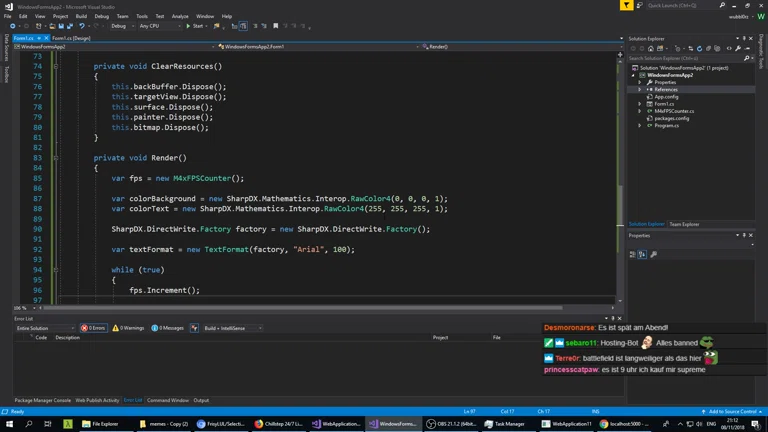Click the Error List filter icon

(x=194, y=328)
